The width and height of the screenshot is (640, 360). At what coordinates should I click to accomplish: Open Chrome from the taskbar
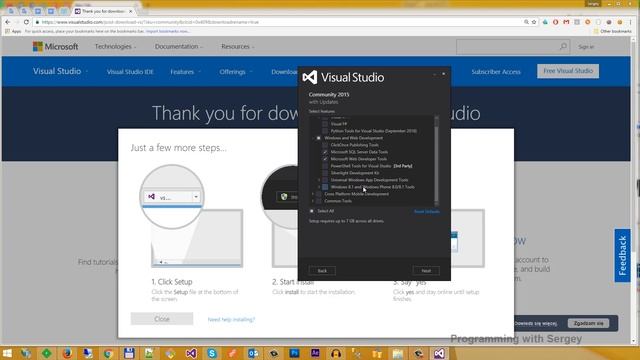108,353
